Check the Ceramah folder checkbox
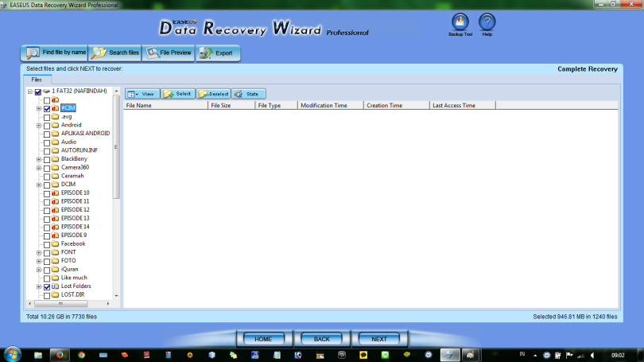 [47, 177]
